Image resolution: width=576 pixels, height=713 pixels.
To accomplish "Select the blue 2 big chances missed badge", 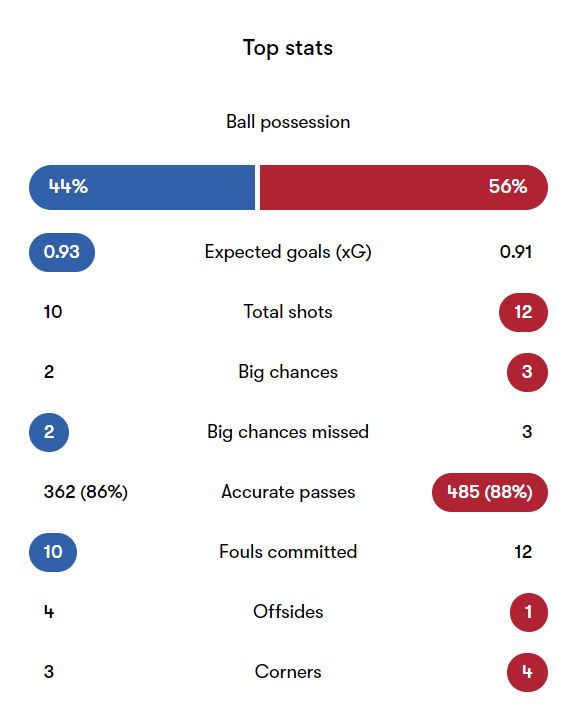I will tap(49, 432).
